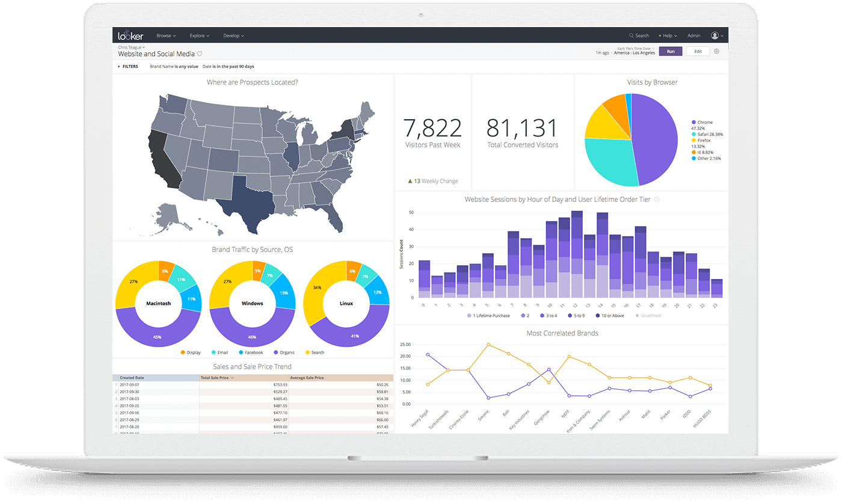Click bar for hour 11 in sessions chart
Screen dimensions: 842x504
coord(564,257)
